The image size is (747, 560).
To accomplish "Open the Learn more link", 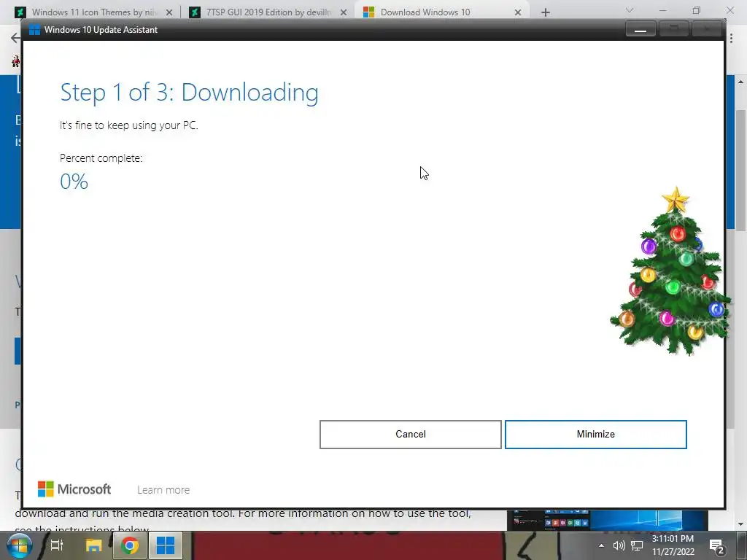I will [163, 490].
